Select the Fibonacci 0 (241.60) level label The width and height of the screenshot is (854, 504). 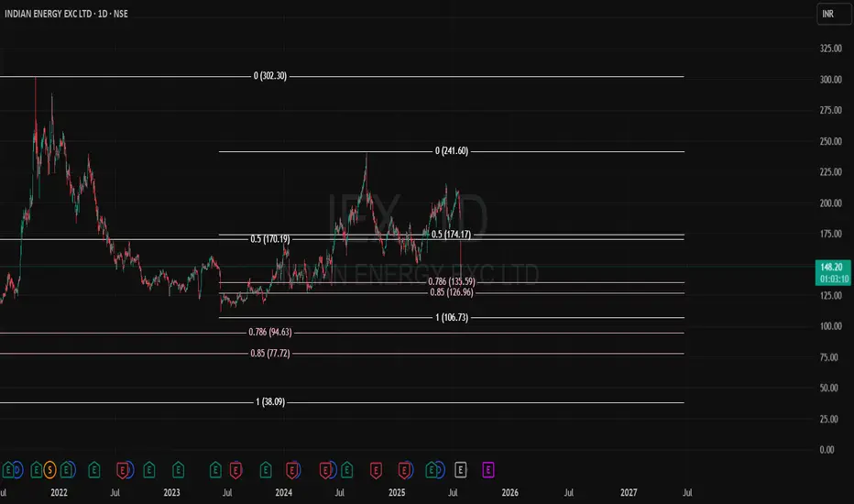(x=452, y=151)
